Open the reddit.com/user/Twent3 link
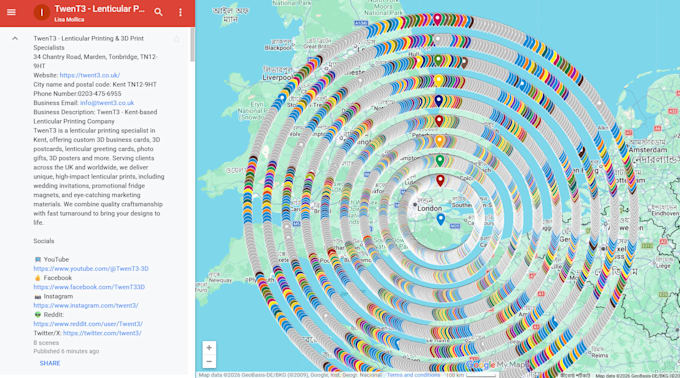The height and width of the screenshot is (378, 680). pyautogui.click(x=88, y=324)
